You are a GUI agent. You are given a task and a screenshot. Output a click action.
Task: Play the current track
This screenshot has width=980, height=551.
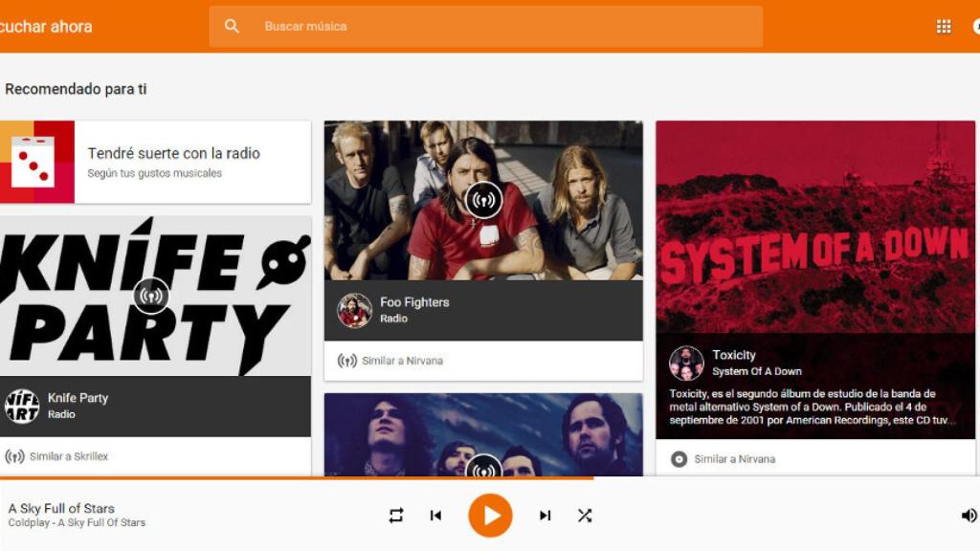click(490, 515)
